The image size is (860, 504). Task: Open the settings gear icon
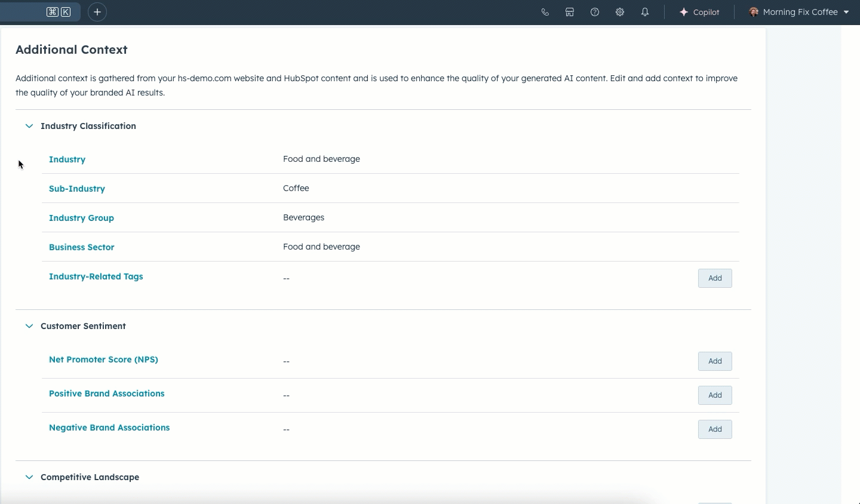coord(620,12)
